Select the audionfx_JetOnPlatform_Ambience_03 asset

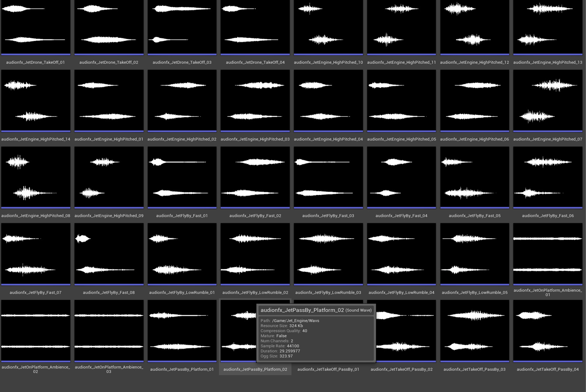(109, 330)
